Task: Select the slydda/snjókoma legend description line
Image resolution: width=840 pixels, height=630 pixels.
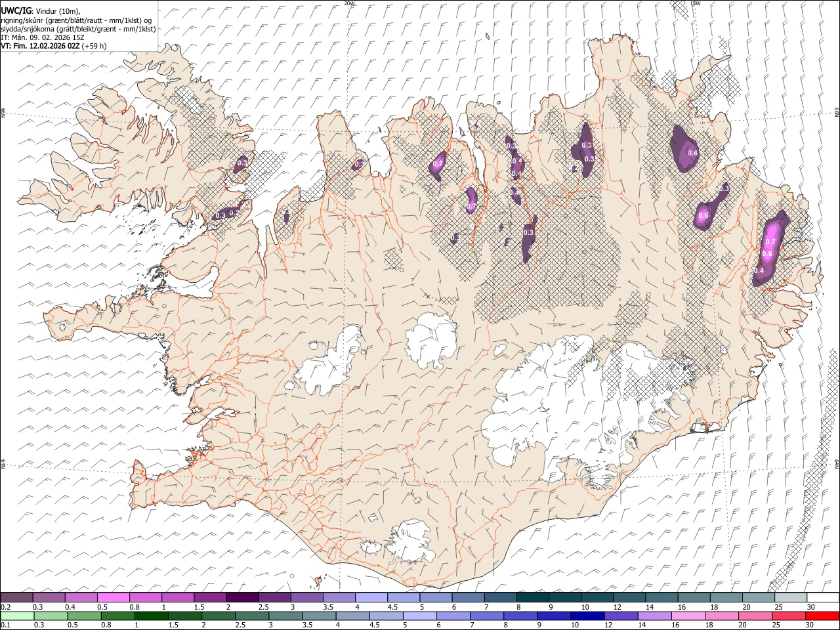Action: coord(79,29)
